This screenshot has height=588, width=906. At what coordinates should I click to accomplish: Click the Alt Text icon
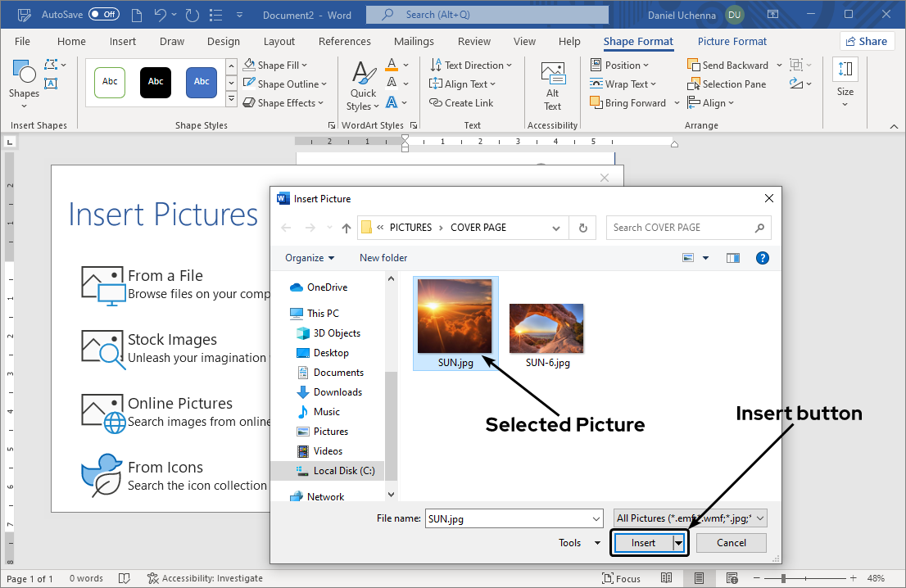(552, 75)
